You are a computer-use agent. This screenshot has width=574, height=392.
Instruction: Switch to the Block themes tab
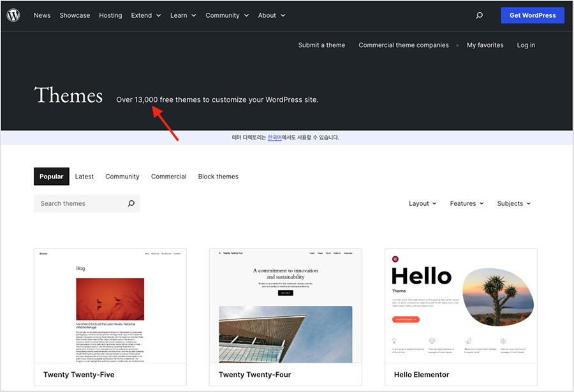(218, 177)
